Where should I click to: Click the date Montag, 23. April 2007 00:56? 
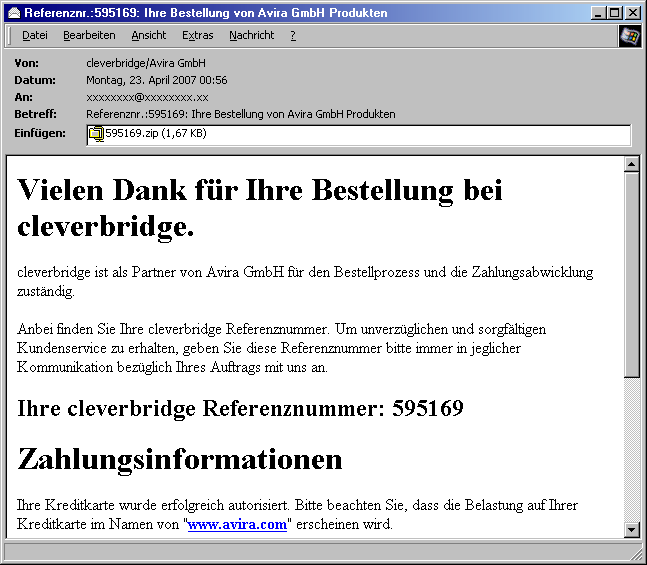coord(156,80)
